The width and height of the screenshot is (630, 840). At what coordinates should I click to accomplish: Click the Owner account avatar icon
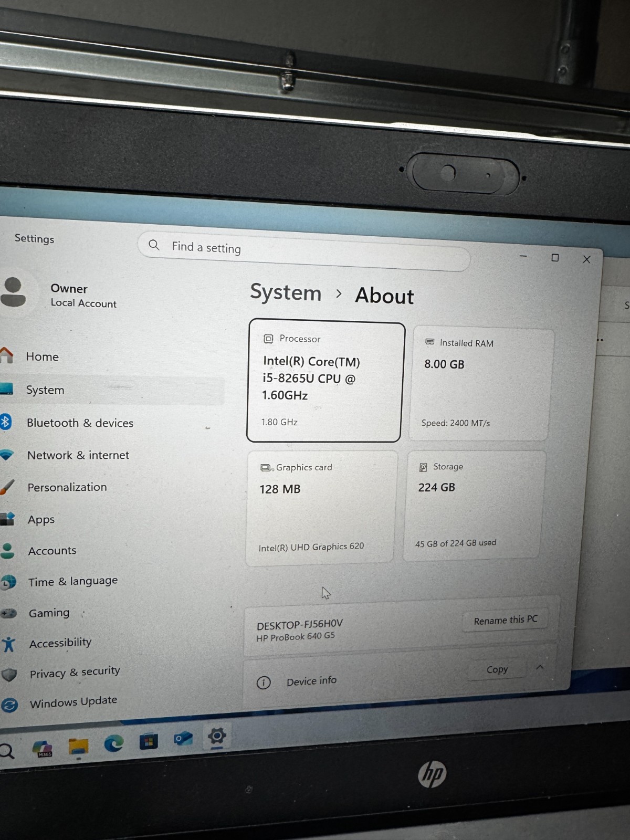(13, 292)
